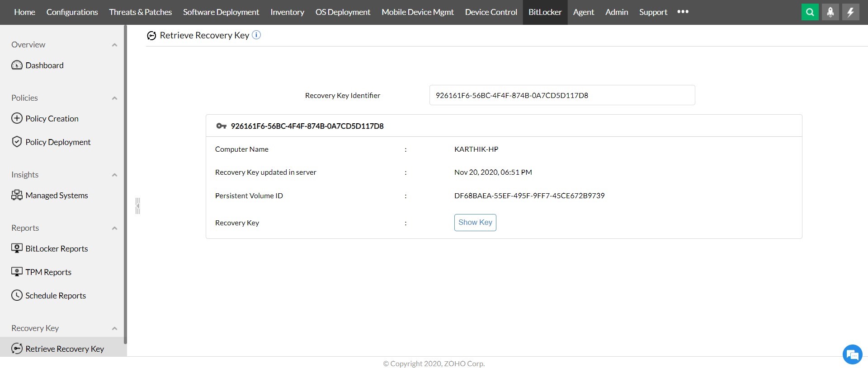Click the Policy Creation plus icon
This screenshot has width=868, height=368.
point(17,118)
